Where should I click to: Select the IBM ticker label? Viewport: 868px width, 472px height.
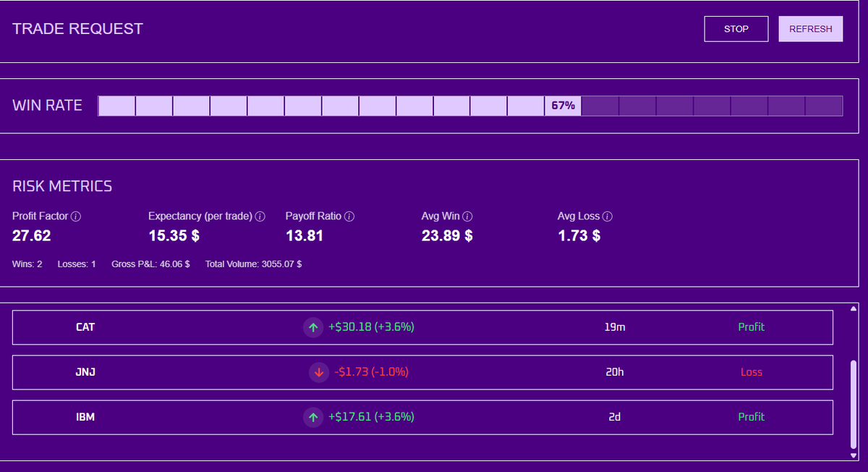pos(85,417)
